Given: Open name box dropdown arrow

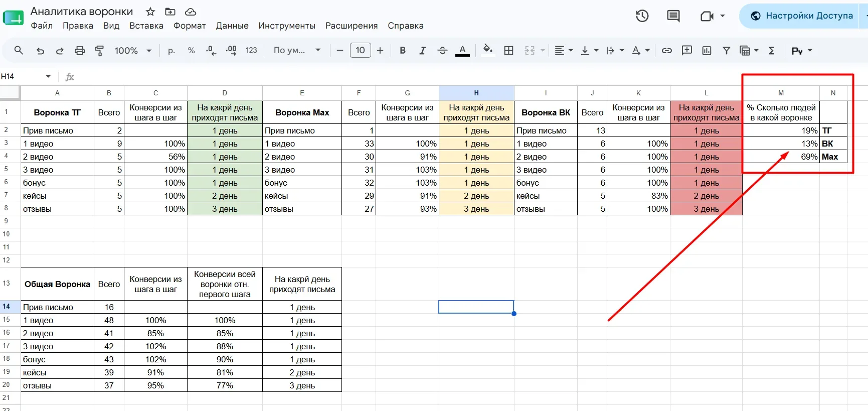Looking at the screenshot, I should [x=48, y=76].
